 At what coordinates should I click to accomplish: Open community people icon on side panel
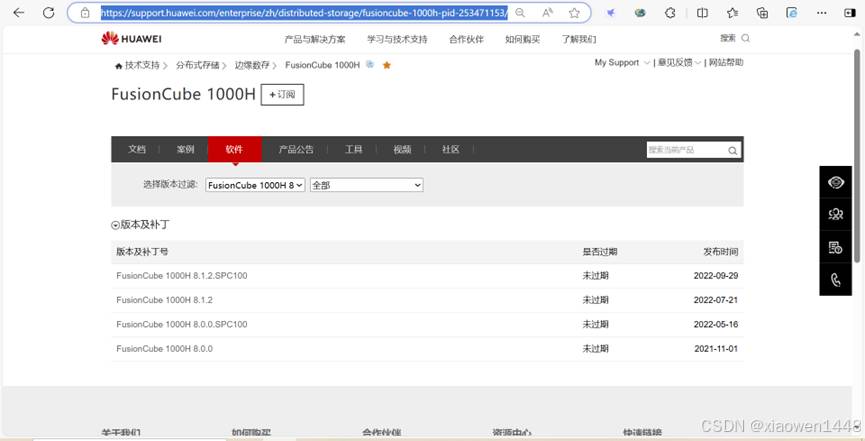click(836, 214)
